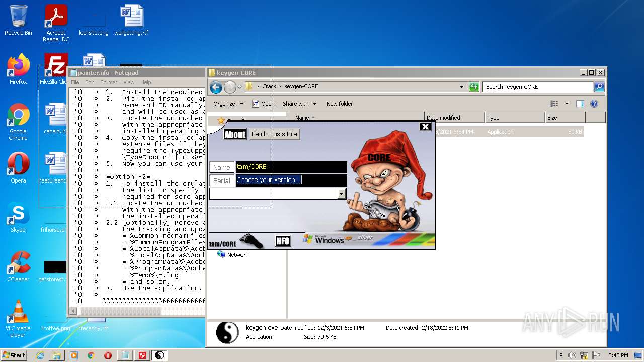
Task: Open the Acrobat Reader DC desktop icon
Action: pos(56,23)
